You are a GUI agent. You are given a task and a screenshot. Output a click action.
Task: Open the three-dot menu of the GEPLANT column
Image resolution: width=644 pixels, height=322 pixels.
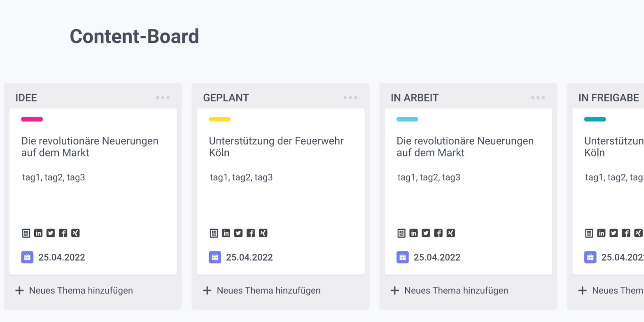coord(350,98)
